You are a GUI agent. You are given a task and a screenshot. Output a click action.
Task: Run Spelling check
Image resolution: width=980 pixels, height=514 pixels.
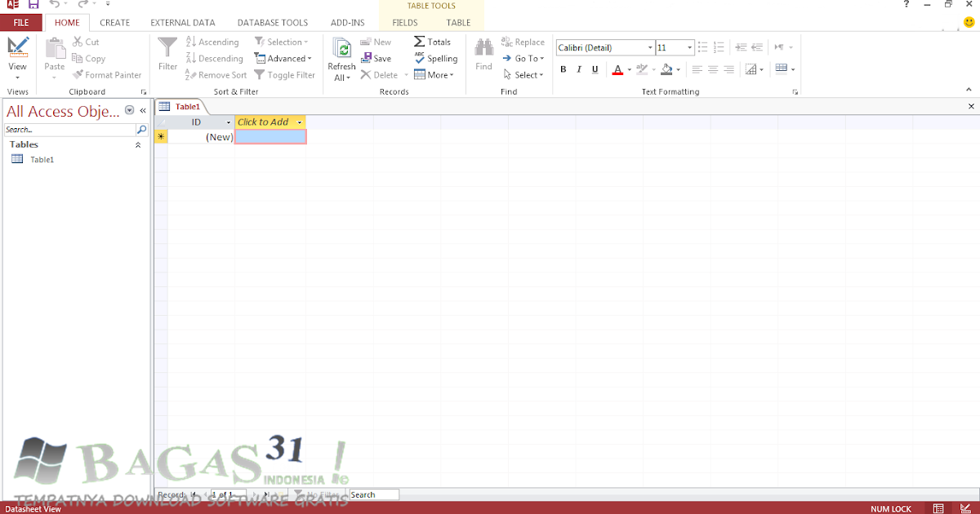436,58
